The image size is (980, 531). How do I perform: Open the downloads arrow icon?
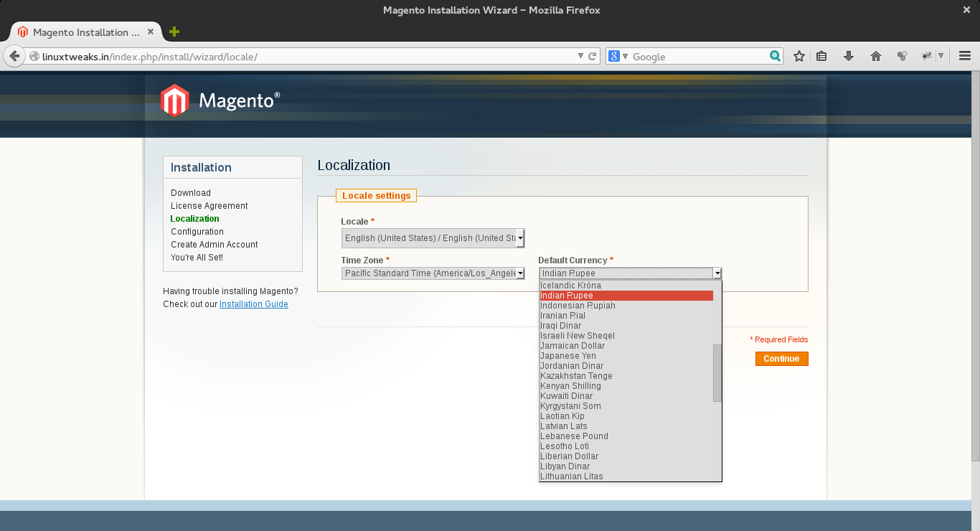849,56
